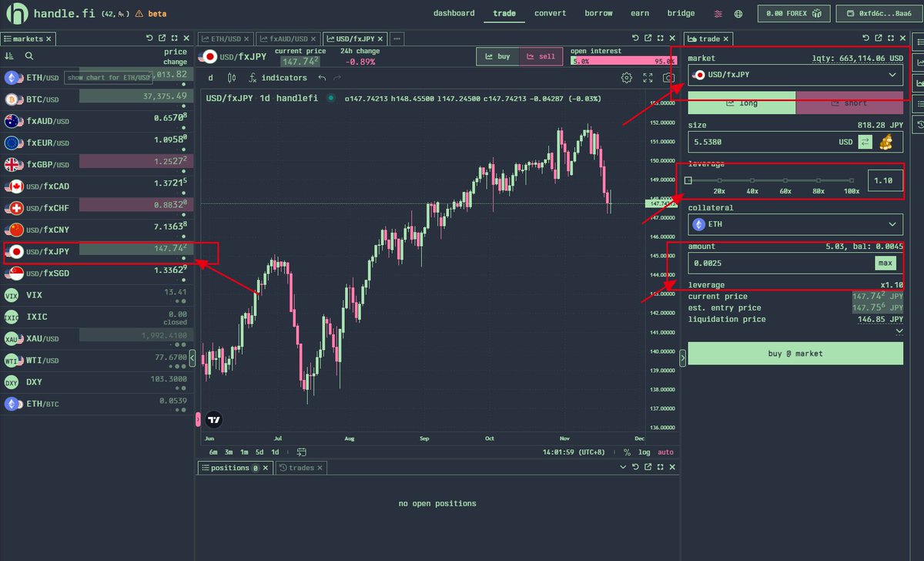
Task: Refresh the chart panel
Action: 635,38
